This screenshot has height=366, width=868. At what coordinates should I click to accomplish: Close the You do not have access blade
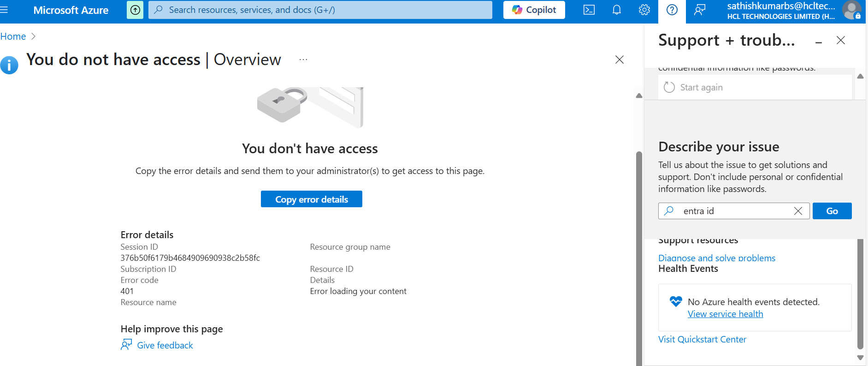620,60
